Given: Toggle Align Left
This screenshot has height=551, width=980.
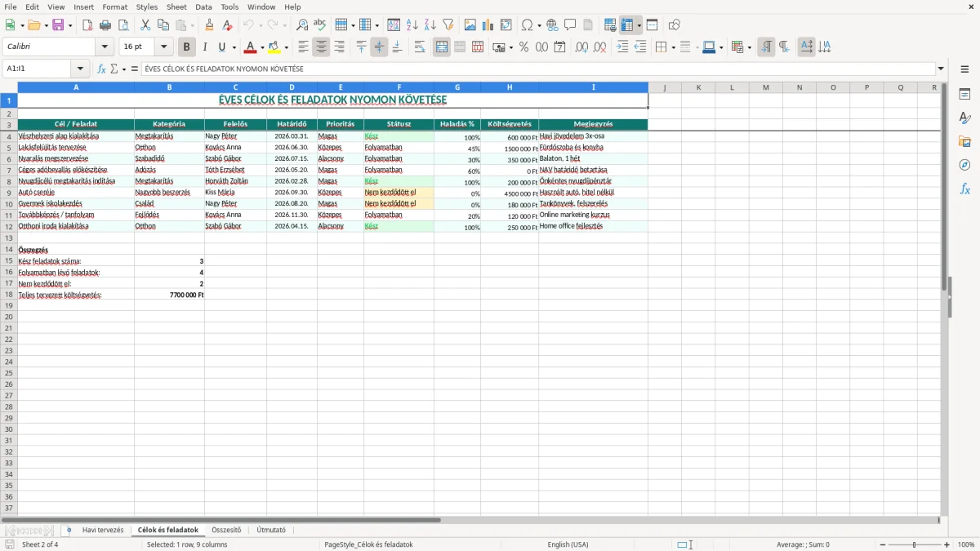Looking at the screenshot, I should pyautogui.click(x=303, y=47).
